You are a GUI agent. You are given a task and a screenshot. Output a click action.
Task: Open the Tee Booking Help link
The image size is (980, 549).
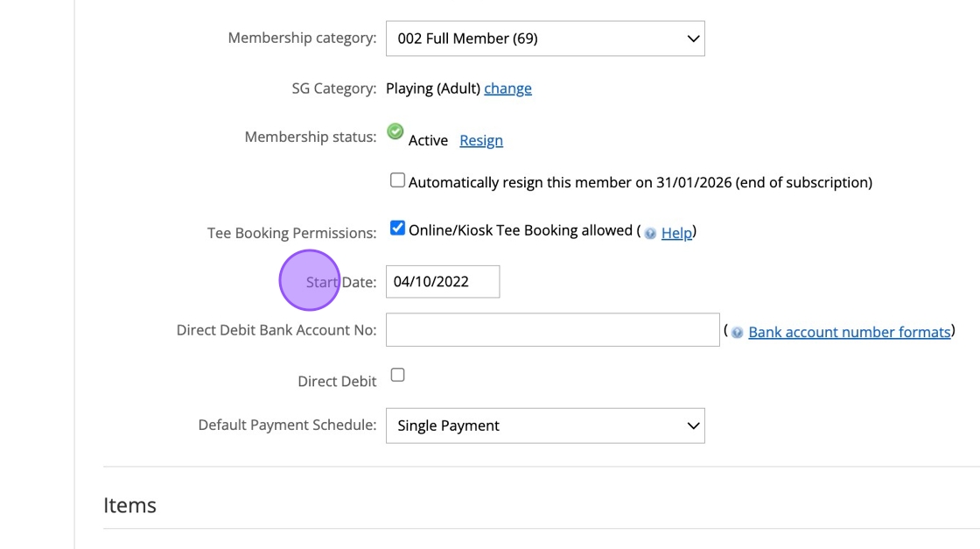676,233
